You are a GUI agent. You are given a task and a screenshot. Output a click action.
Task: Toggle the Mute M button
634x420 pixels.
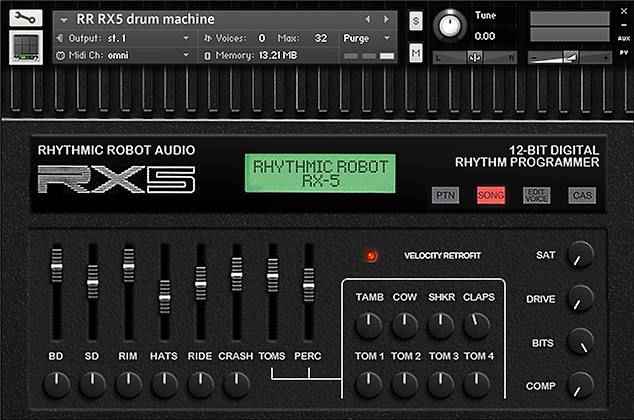(416, 53)
